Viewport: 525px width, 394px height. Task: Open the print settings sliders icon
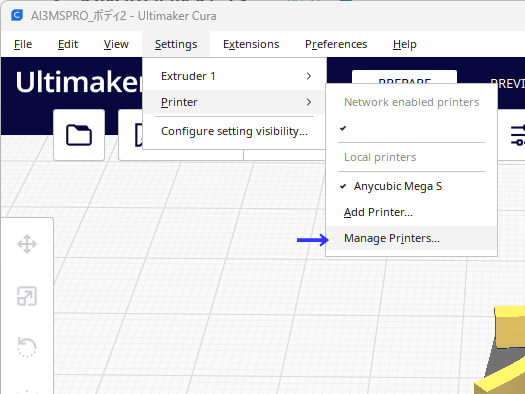(517, 135)
